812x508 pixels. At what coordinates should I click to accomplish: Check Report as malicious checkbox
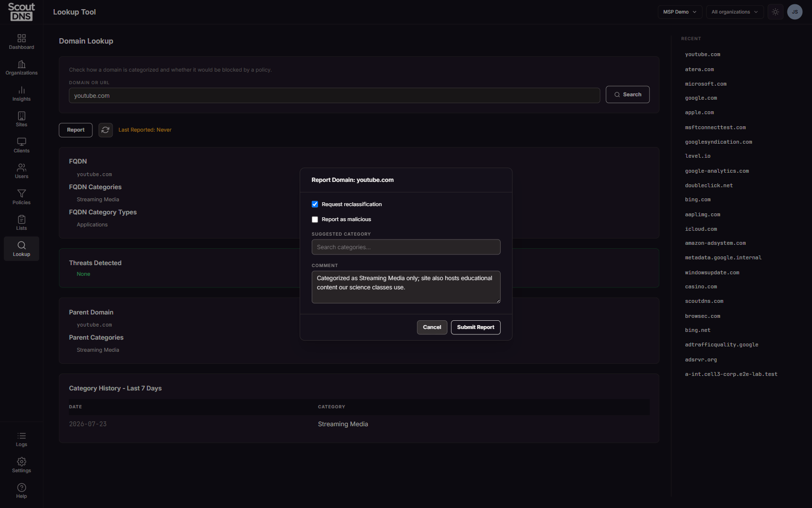pos(315,219)
